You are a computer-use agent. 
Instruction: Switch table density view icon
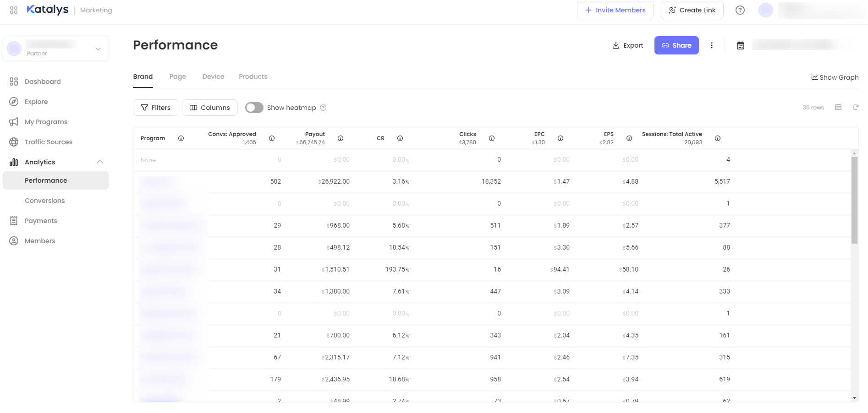tap(838, 107)
